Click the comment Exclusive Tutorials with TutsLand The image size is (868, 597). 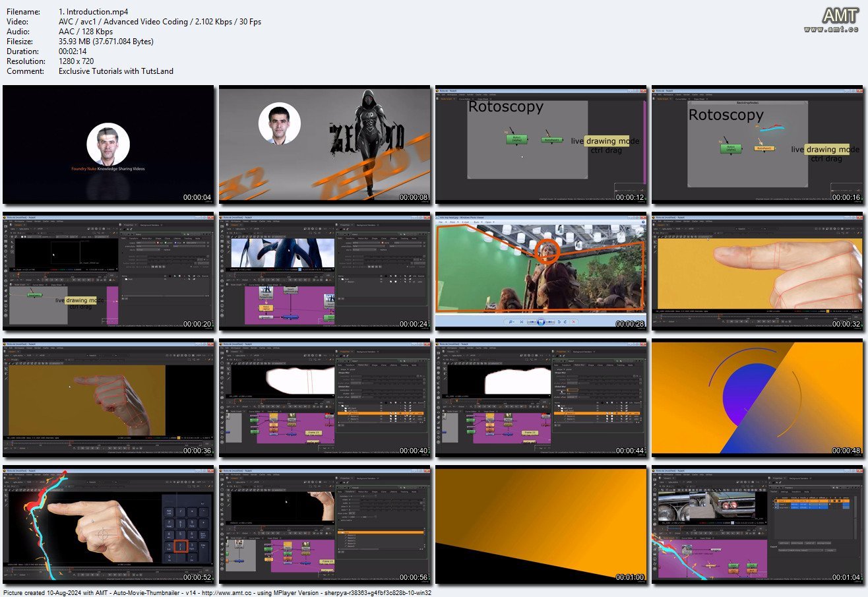(116, 71)
